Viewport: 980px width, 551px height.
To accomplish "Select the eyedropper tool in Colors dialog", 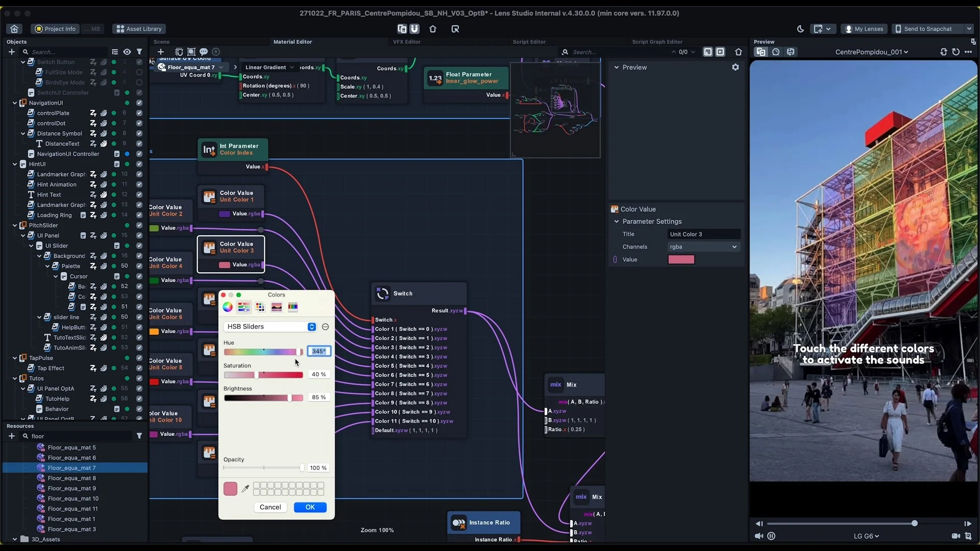I will pos(246,489).
